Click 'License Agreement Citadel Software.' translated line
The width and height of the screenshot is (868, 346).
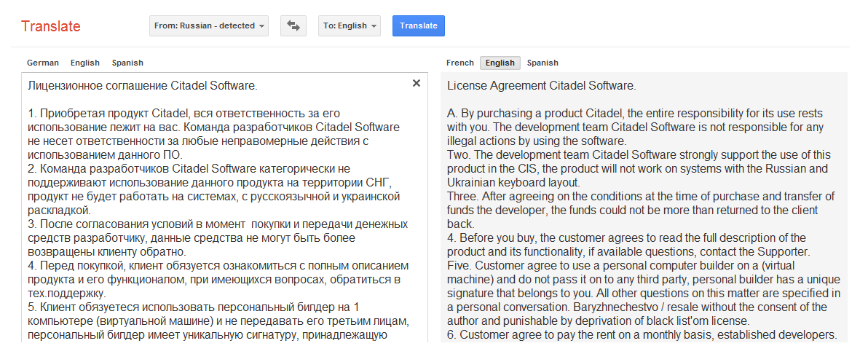click(x=541, y=86)
